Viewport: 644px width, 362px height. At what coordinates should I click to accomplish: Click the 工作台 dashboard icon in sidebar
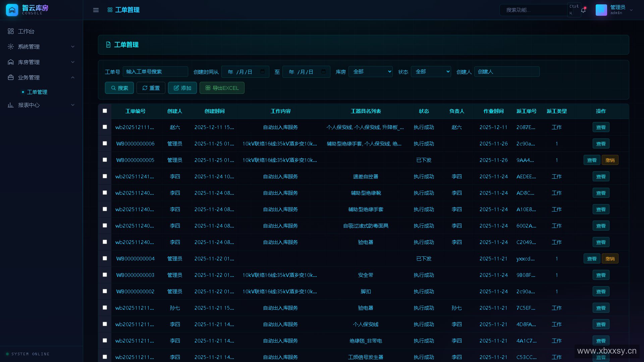coord(11,31)
